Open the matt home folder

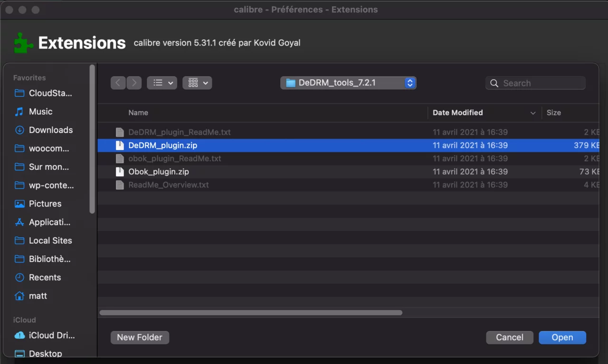click(31, 296)
